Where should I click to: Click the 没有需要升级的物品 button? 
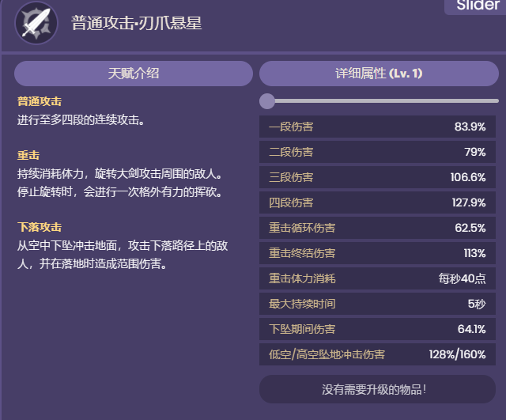pos(379,389)
